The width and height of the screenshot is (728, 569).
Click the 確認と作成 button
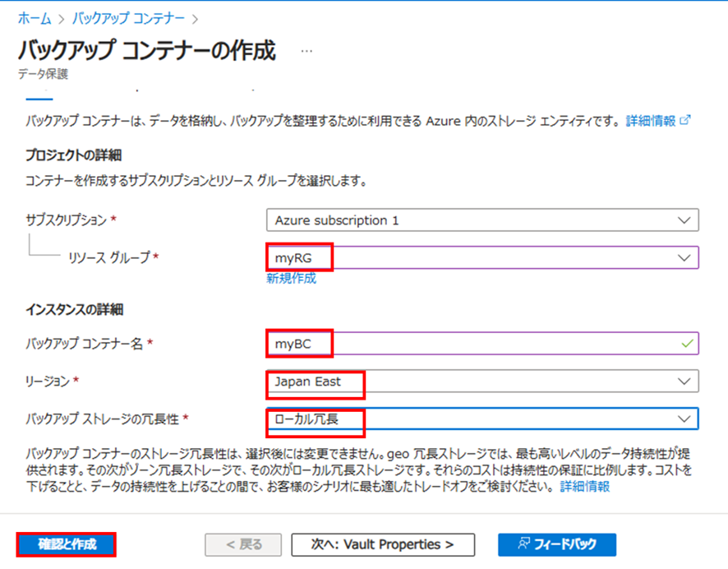point(67,544)
